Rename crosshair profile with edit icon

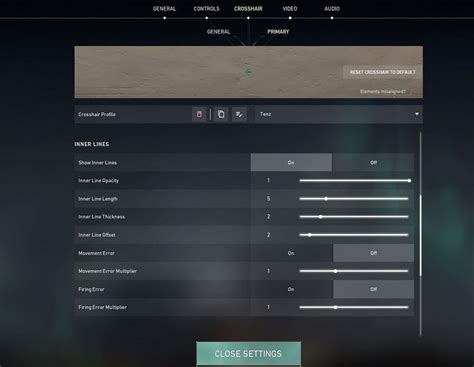(239, 114)
